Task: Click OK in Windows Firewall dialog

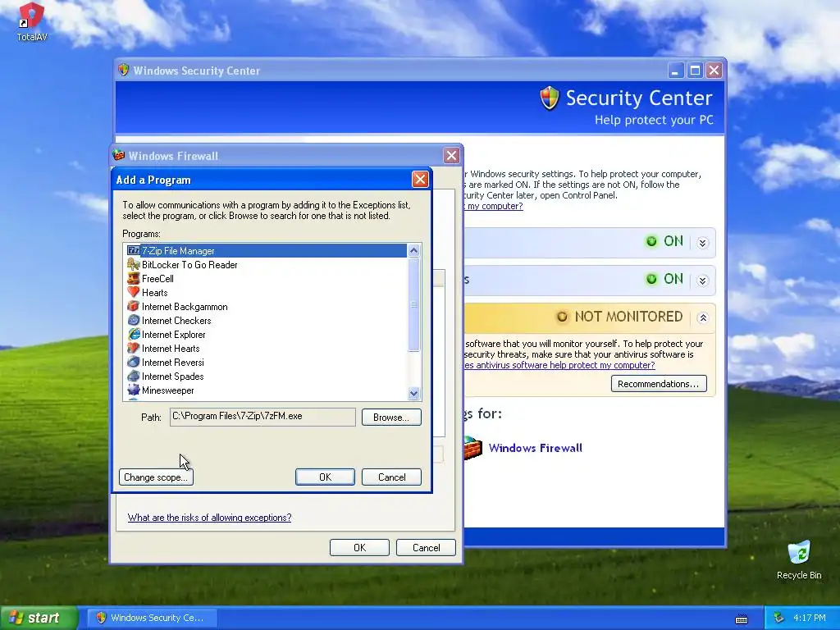Action: [x=359, y=547]
